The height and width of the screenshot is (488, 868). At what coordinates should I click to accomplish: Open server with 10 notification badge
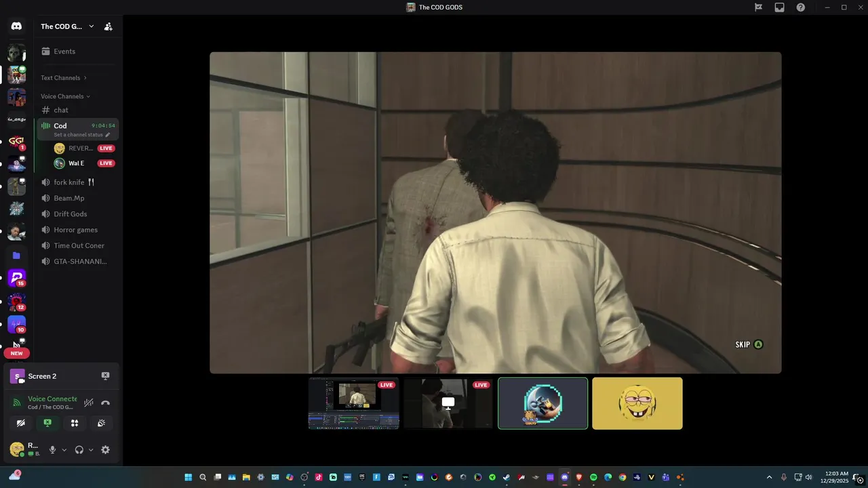(16, 325)
